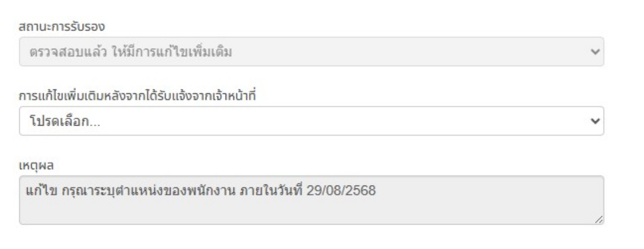
Task: Click the blank middle of โปรดเลือก dropdown
Action: (340, 122)
